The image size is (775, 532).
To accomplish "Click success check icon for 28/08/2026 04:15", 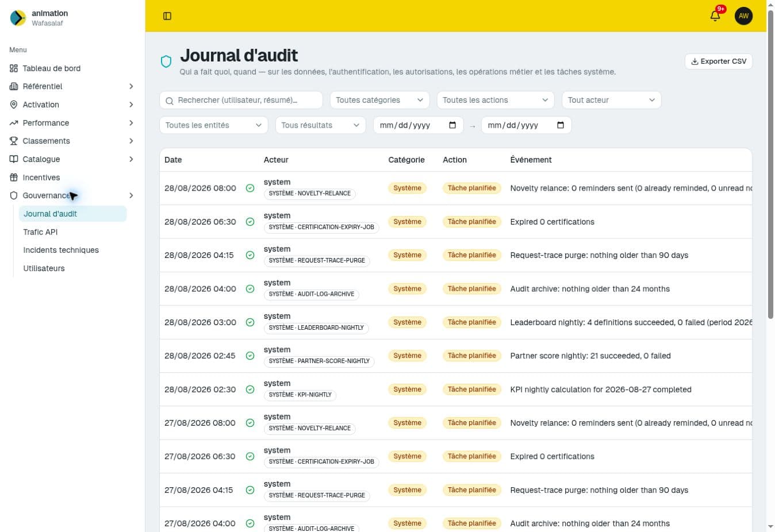I will coord(250,255).
